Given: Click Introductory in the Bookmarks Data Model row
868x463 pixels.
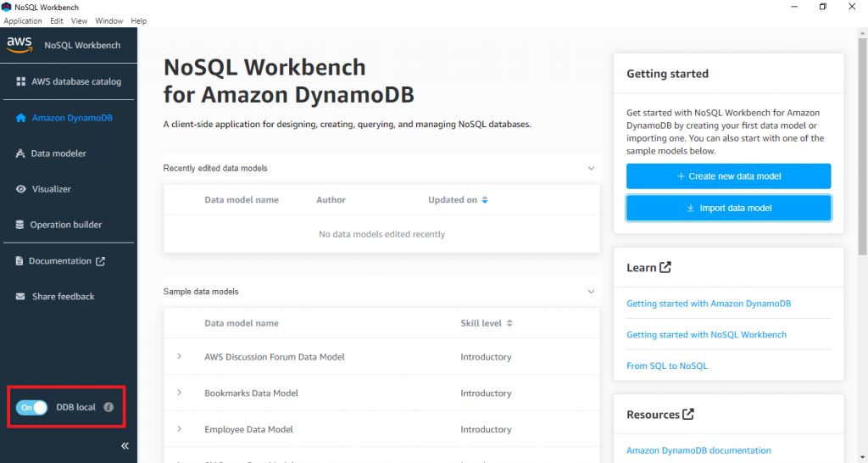Looking at the screenshot, I should coord(486,393).
